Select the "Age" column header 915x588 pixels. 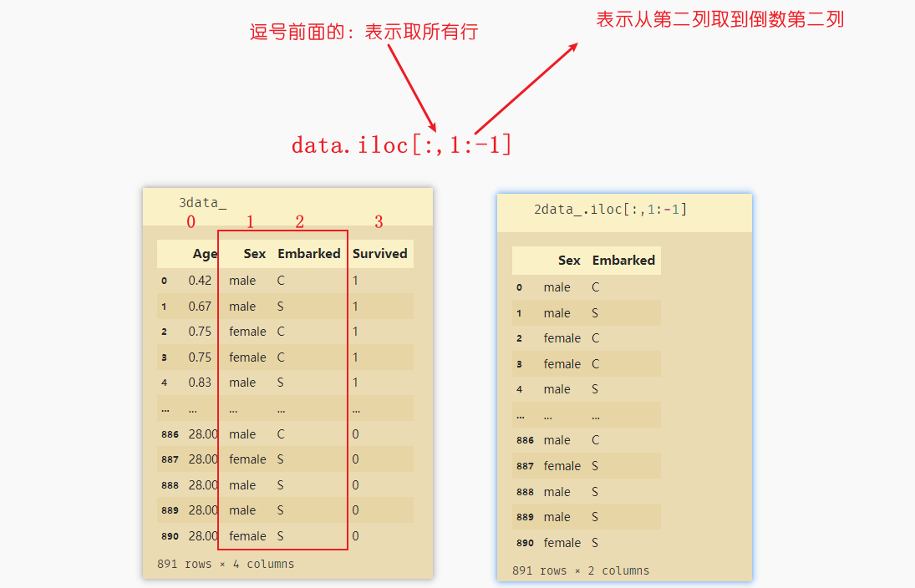tap(205, 254)
